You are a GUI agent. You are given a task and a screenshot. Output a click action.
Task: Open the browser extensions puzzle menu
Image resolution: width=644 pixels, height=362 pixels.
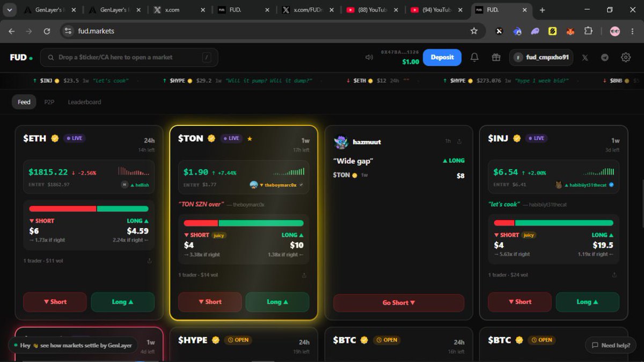pos(588,31)
